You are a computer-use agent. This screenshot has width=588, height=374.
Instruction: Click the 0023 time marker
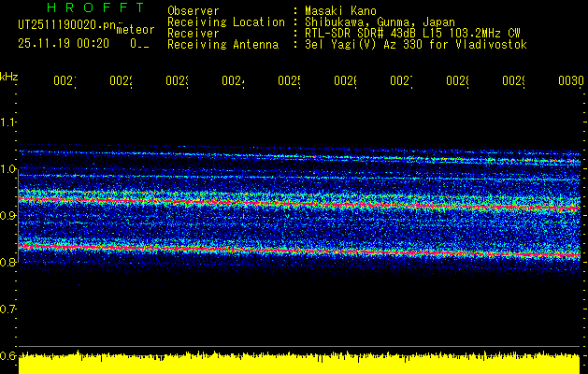click(x=178, y=80)
